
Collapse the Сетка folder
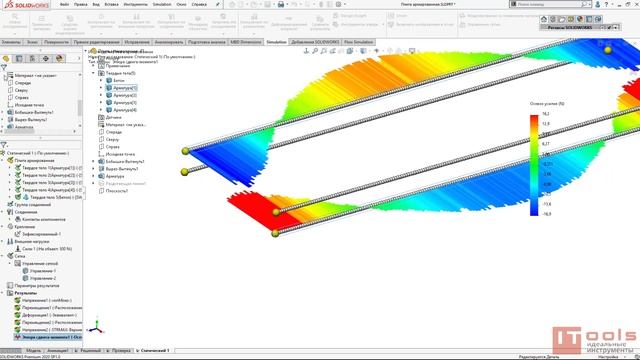pos(2,256)
